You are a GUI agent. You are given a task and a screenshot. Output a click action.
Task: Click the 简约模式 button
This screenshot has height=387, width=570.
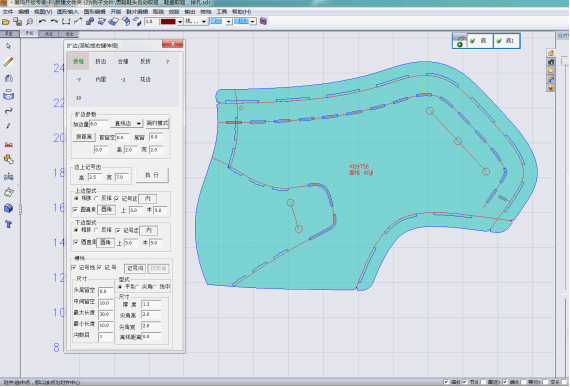[x=157, y=123]
